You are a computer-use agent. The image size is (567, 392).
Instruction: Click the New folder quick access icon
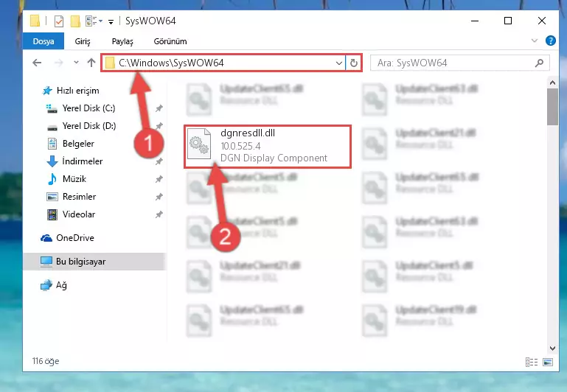point(75,21)
